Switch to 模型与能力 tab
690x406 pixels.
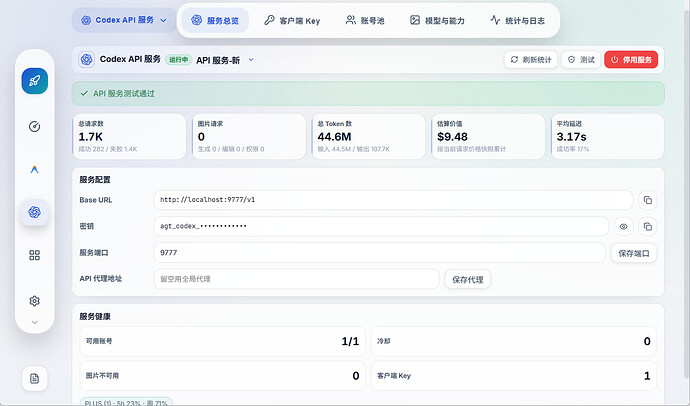437,20
